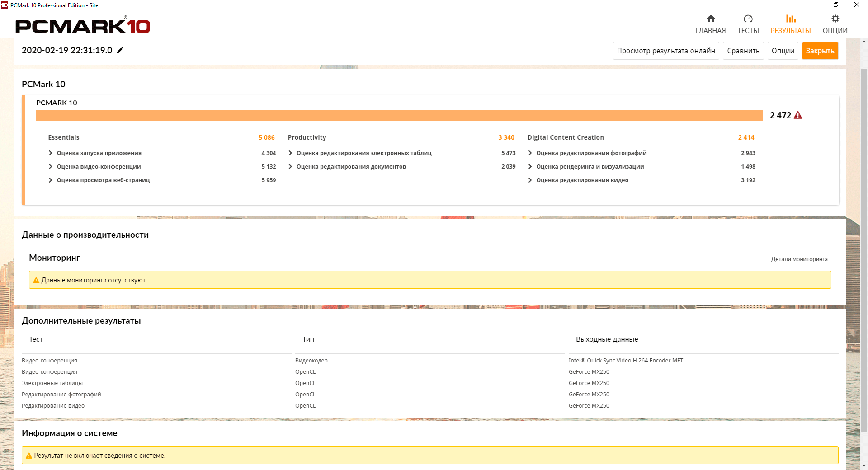Click the Productivity score 3 340
The width and height of the screenshot is (868, 470).
coord(506,137)
